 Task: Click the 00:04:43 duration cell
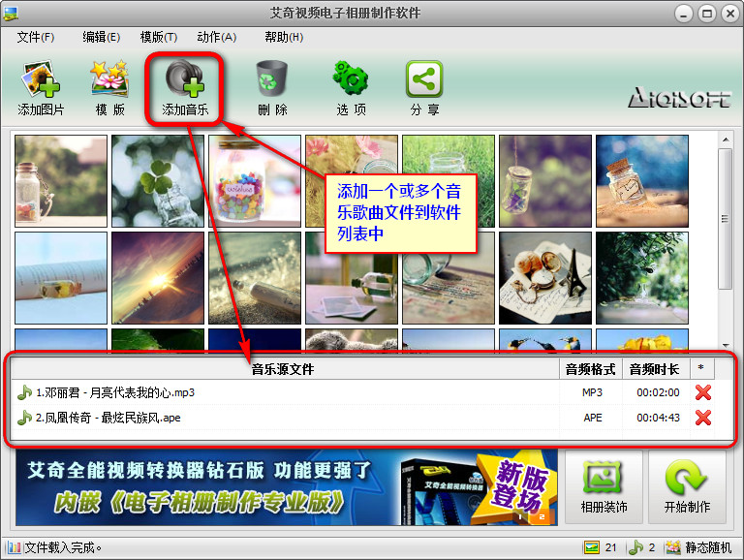pos(658,418)
